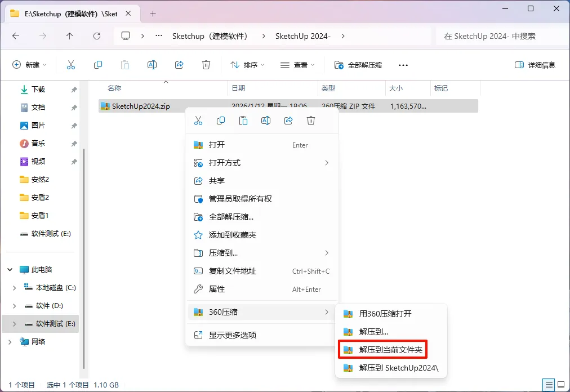570x392 pixels.
Task: Click Delete icon in context menu
Action: click(x=311, y=121)
